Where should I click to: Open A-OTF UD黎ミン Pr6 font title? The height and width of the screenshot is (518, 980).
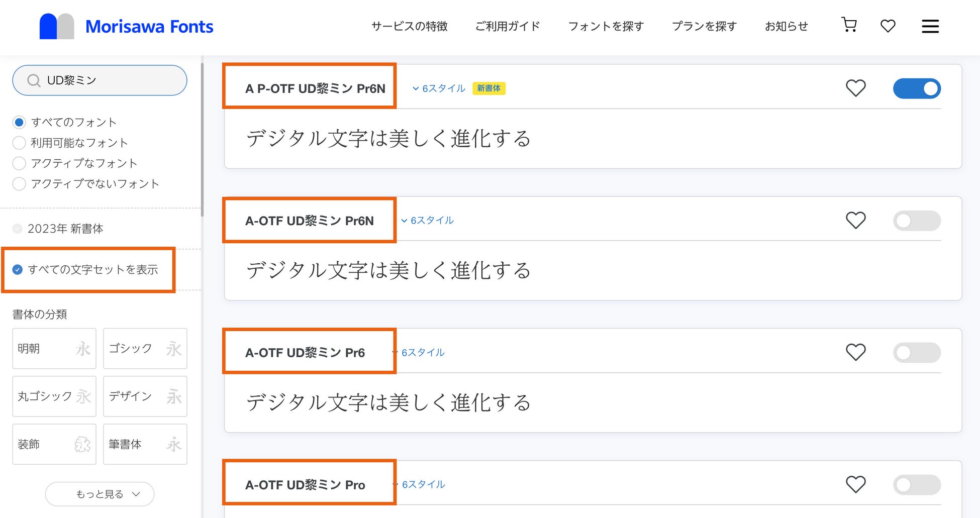click(x=305, y=353)
